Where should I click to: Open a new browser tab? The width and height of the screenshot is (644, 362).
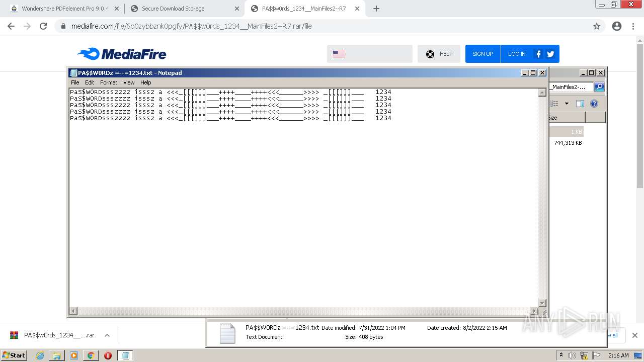(376, 9)
